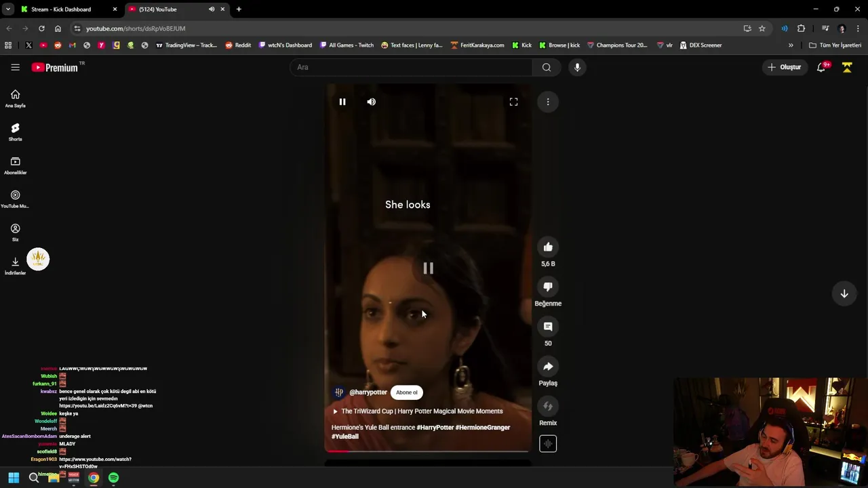Image resolution: width=868 pixels, height=488 pixels.
Task: Open the Oluştur create button
Action: pyautogui.click(x=785, y=67)
